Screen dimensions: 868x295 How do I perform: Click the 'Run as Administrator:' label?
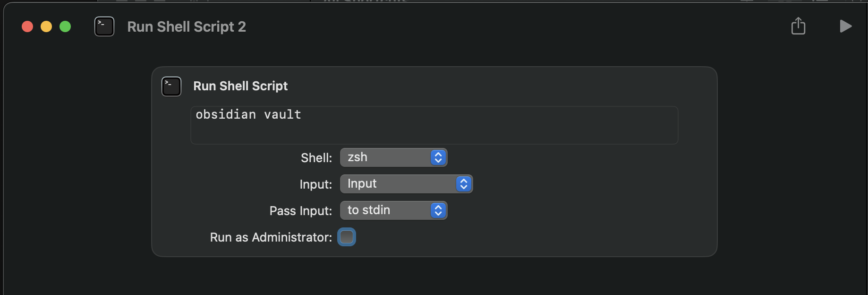[271, 237]
